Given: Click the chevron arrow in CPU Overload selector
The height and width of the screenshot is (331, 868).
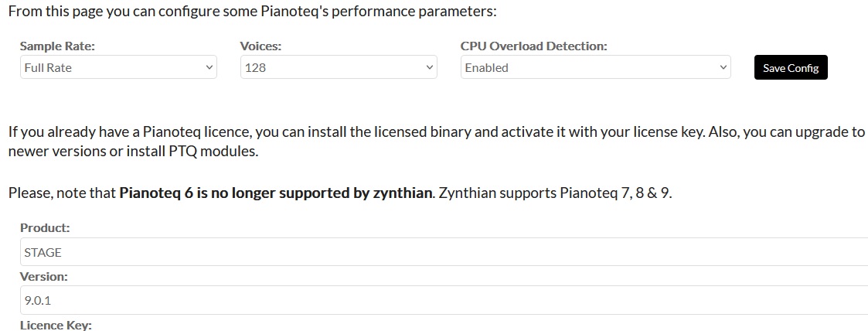Looking at the screenshot, I should (723, 68).
